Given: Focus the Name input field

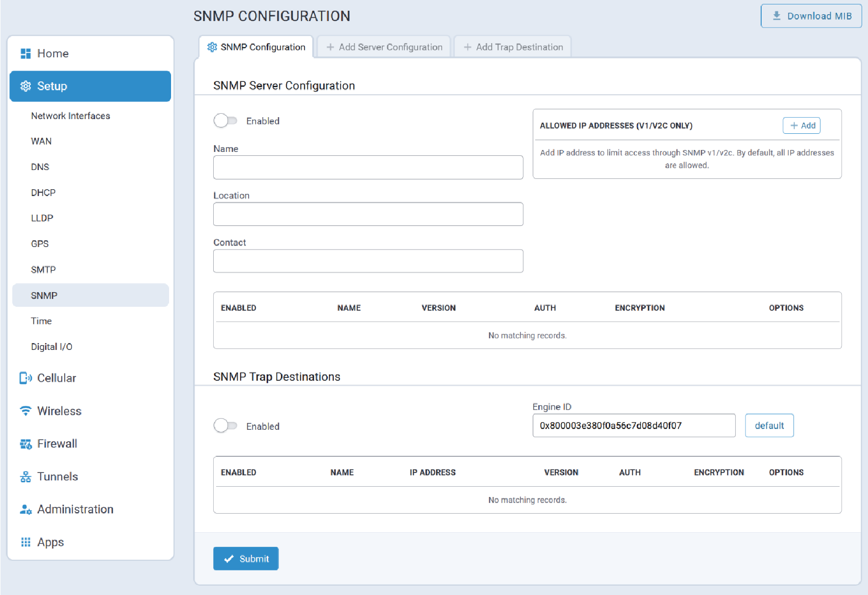Looking at the screenshot, I should point(368,168).
